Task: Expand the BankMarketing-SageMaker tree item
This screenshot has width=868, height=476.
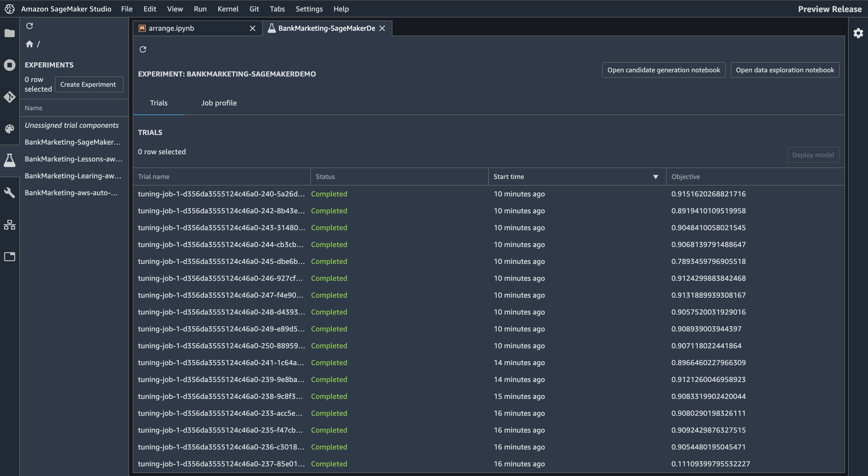Action: click(x=73, y=141)
